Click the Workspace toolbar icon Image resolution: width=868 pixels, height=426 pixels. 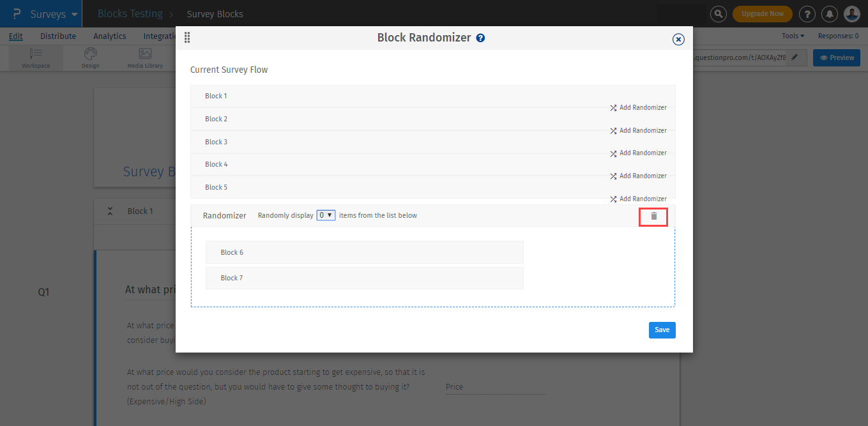pos(36,57)
